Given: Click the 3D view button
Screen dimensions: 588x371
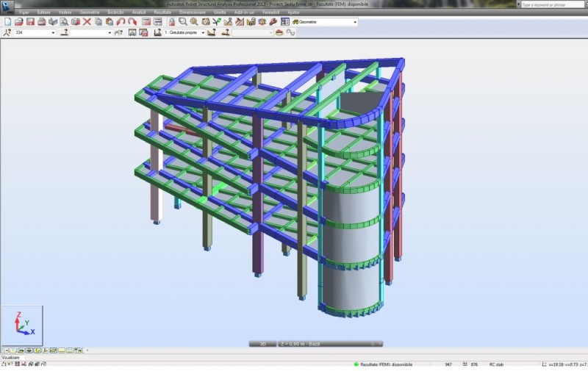Looking at the screenshot, I should pyautogui.click(x=262, y=343).
